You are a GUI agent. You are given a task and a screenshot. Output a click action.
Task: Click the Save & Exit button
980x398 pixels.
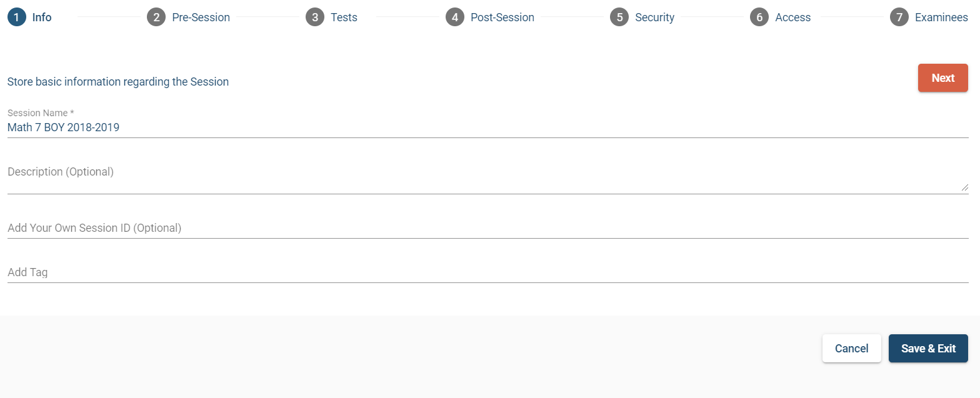point(928,349)
